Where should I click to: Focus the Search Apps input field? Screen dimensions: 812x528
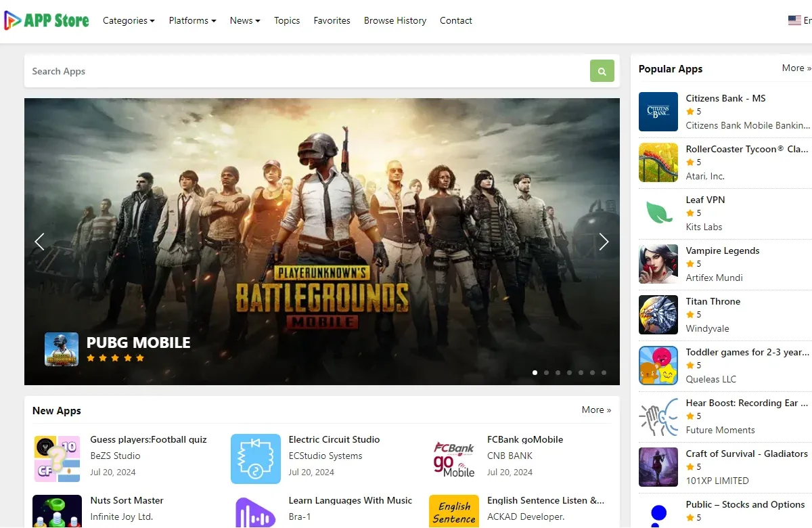pos(307,71)
